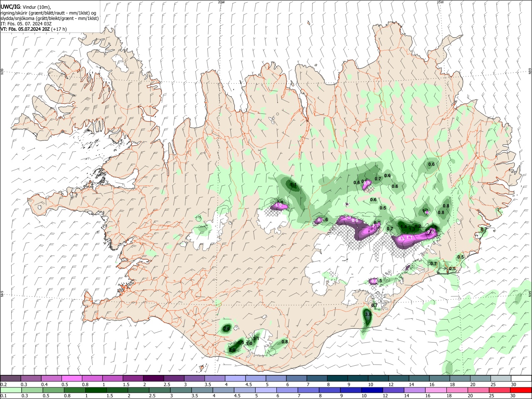This screenshot has height=399, width=532.
Task: Select the darkest purple 2 snow legend swatch
Action: (153, 379)
